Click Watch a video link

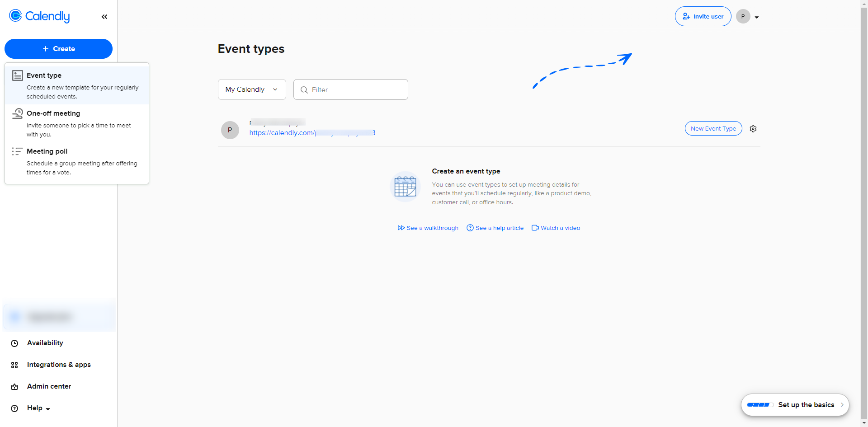(556, 228)
